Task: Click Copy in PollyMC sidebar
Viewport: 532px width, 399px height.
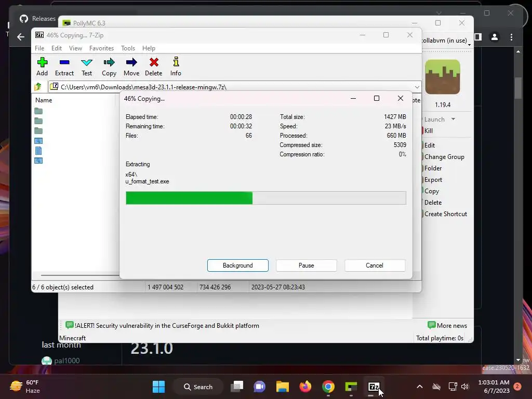Action: click(x=431, y=191)
